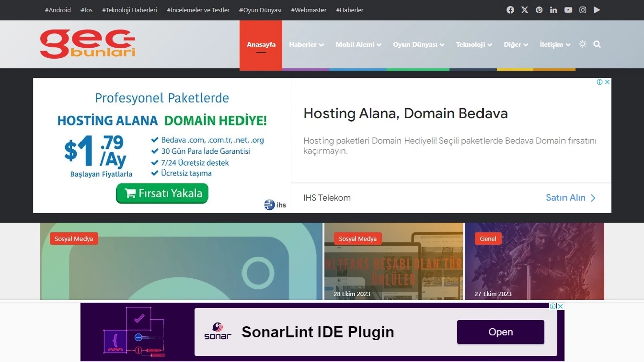This screenshot has width=644, height=362.
Task: Click the hosting ad description paragraph
Action: (x=450, y=145)
